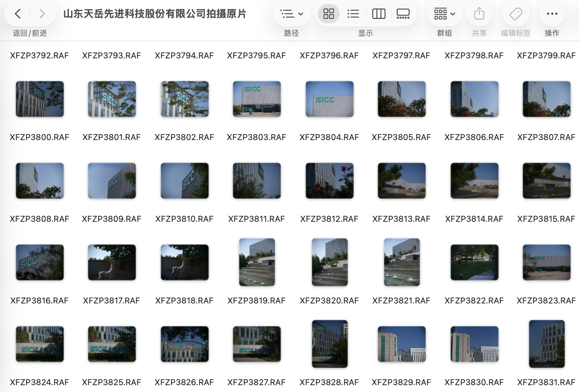Image resolution: width=579 pixels, height=392 pixels.
Task: Click the XFZP3809.RAF file name label
Action: coord(112,219)
